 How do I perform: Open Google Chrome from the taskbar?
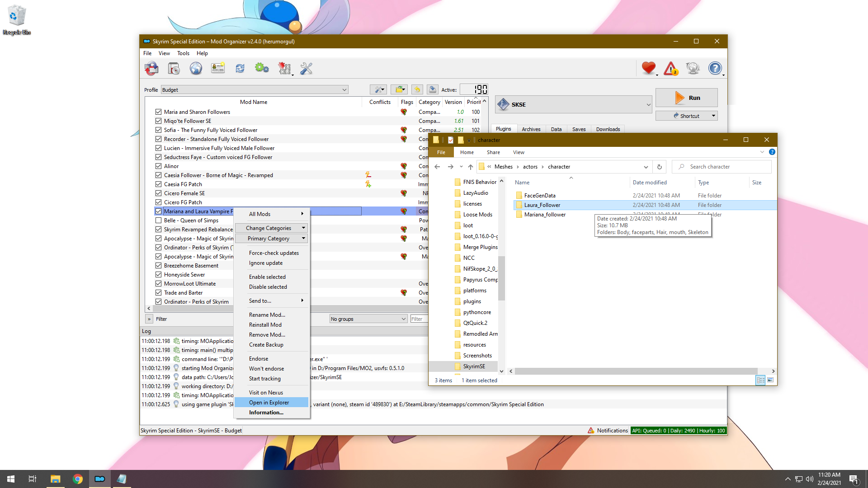coord(78,479)
